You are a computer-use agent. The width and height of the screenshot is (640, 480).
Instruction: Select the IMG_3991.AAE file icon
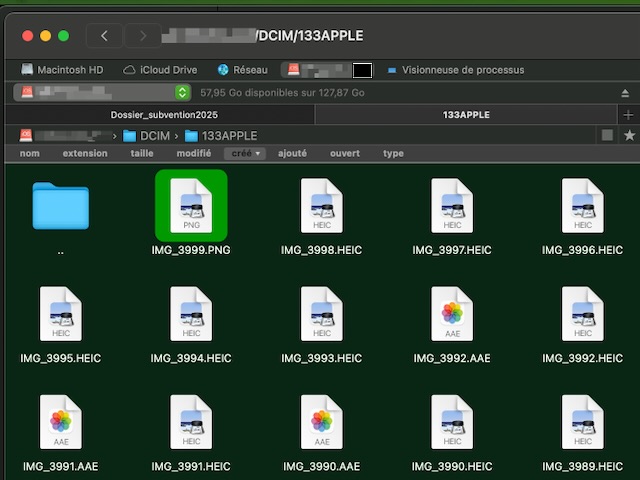tap(61, 422)
